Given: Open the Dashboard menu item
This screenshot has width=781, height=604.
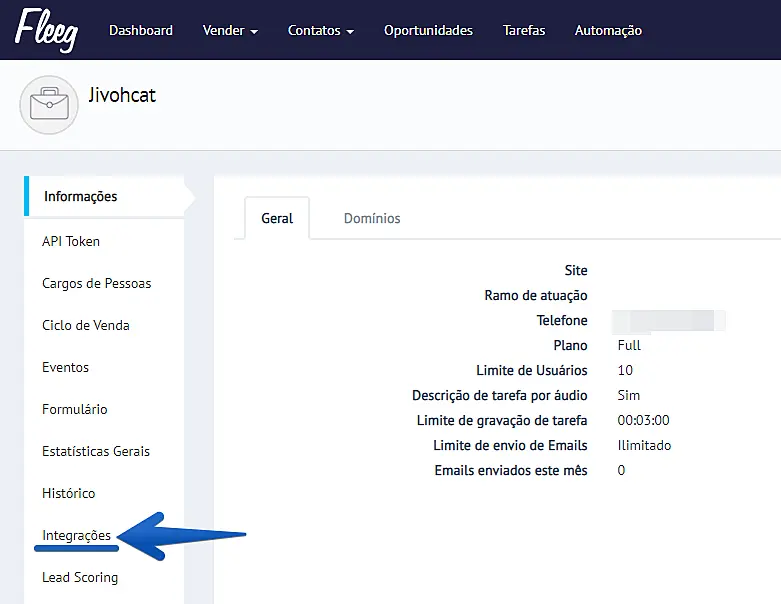Looking at the screenshot, I should pyautogui.click(x=140, y=31).
